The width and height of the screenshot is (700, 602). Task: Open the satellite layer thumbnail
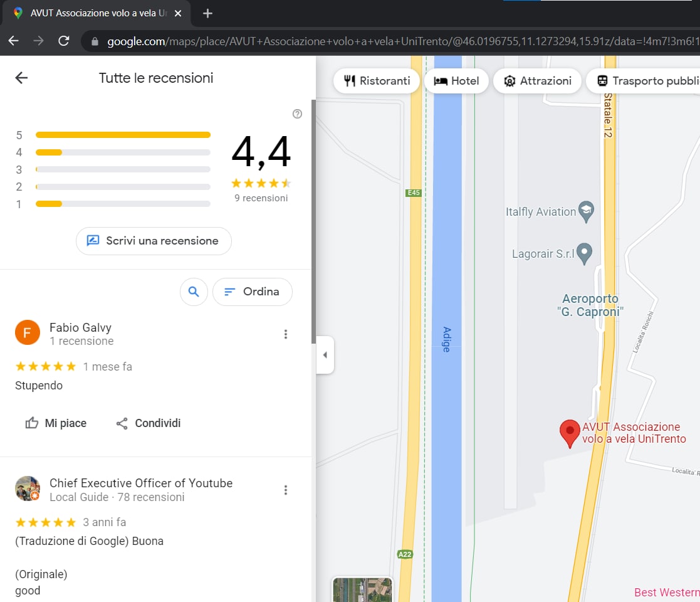click(x=362, y=589)
